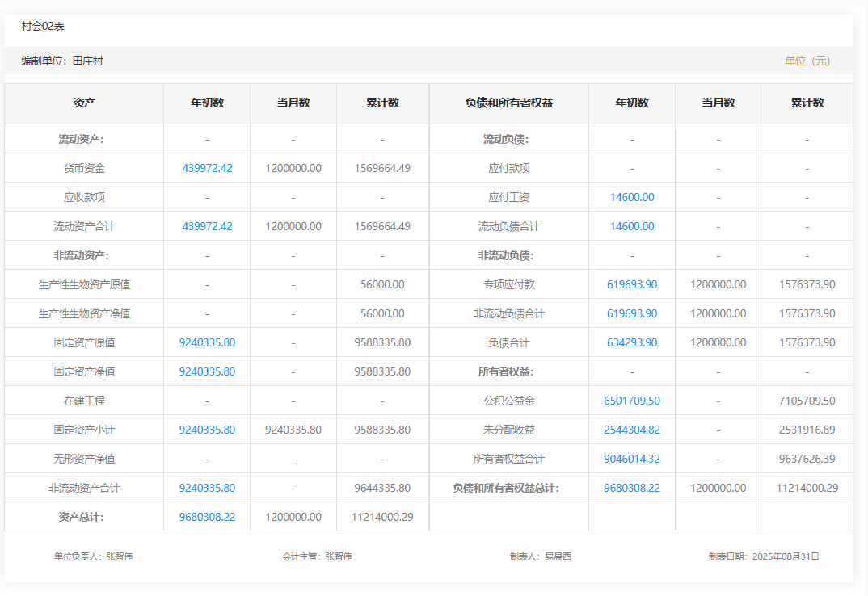Open 流动负债合计 年初数 link 14600.00

click(x=632, y=226)
